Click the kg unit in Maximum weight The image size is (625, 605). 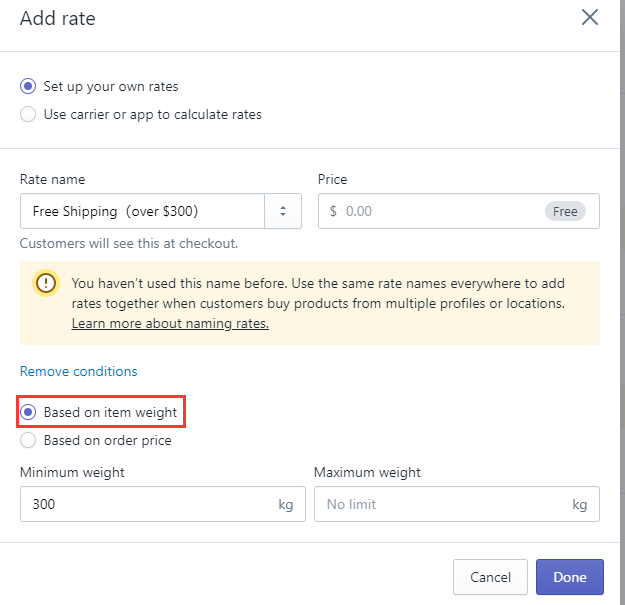(x=579, y=504)
